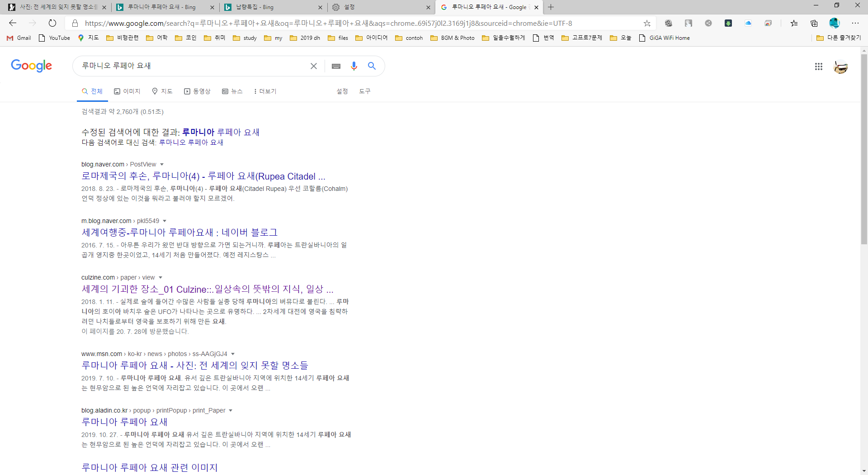Go to Google homepage via logo
The width and height of the screenshot is (868, 475).
point(32,66)
